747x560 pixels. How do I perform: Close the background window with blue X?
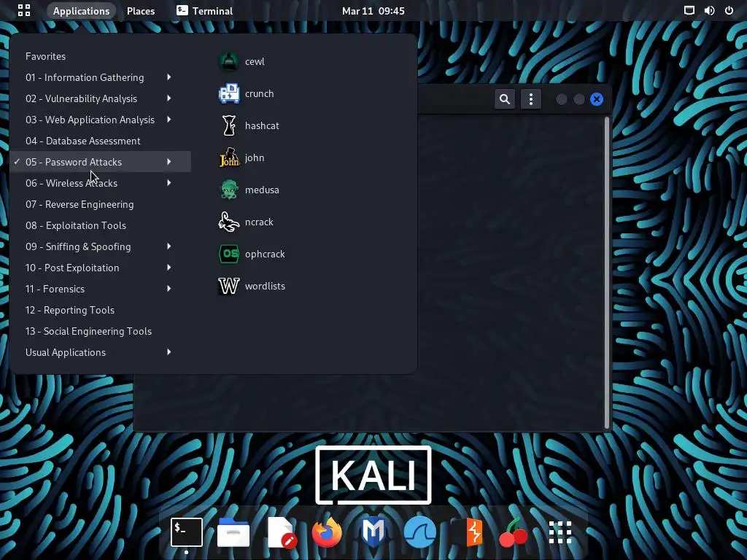click(x=597, y=99)
